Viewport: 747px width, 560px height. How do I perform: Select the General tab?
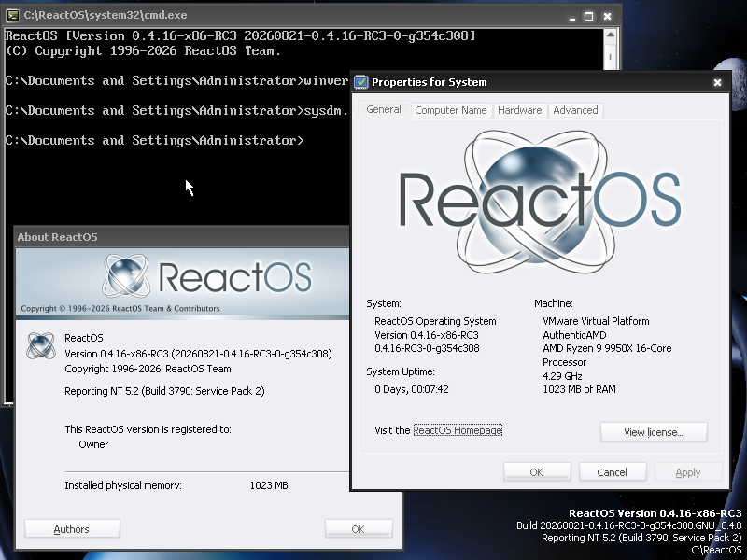point(384,109)
